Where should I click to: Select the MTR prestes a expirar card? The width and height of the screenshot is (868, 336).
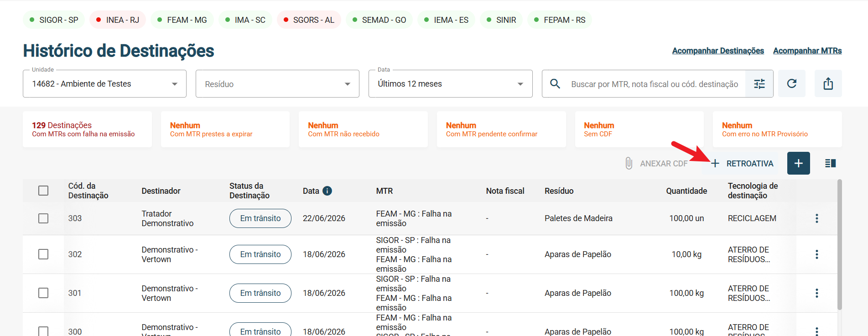(225, 129)
